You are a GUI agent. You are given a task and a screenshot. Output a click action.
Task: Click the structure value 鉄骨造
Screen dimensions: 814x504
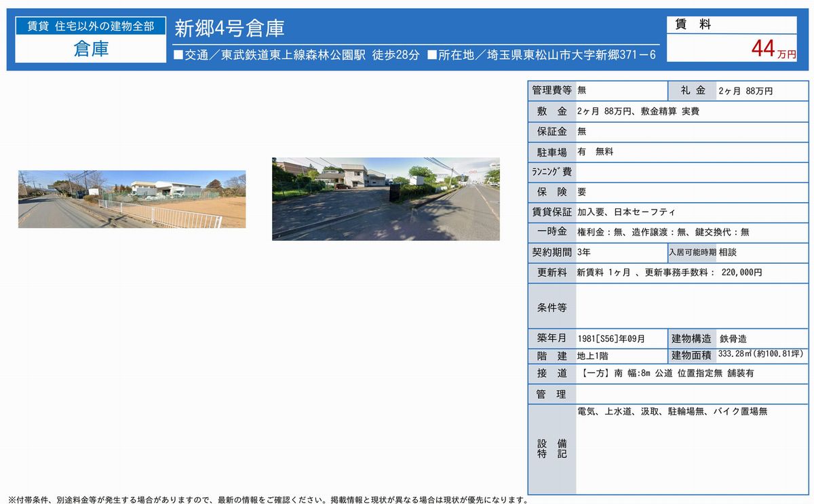point(733,338)
